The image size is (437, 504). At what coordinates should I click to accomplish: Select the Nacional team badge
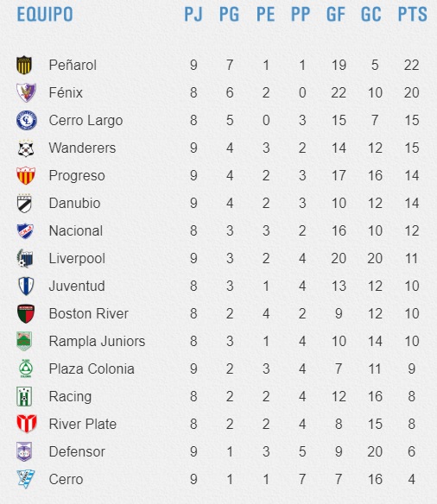coord(25,231)
